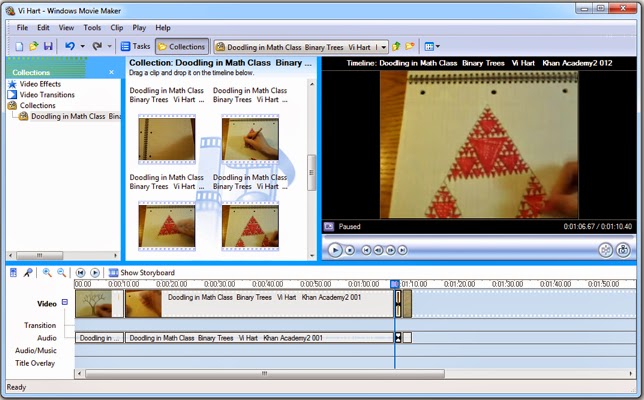The width and height of the screenshot is (644, 400).
Task: Click the video preview image
Action: tap(479, 145)
